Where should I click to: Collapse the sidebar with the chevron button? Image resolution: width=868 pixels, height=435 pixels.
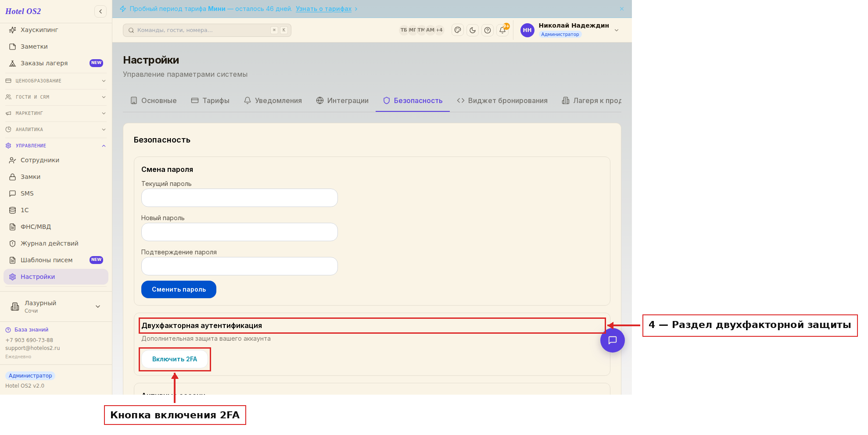coord(100,11)
